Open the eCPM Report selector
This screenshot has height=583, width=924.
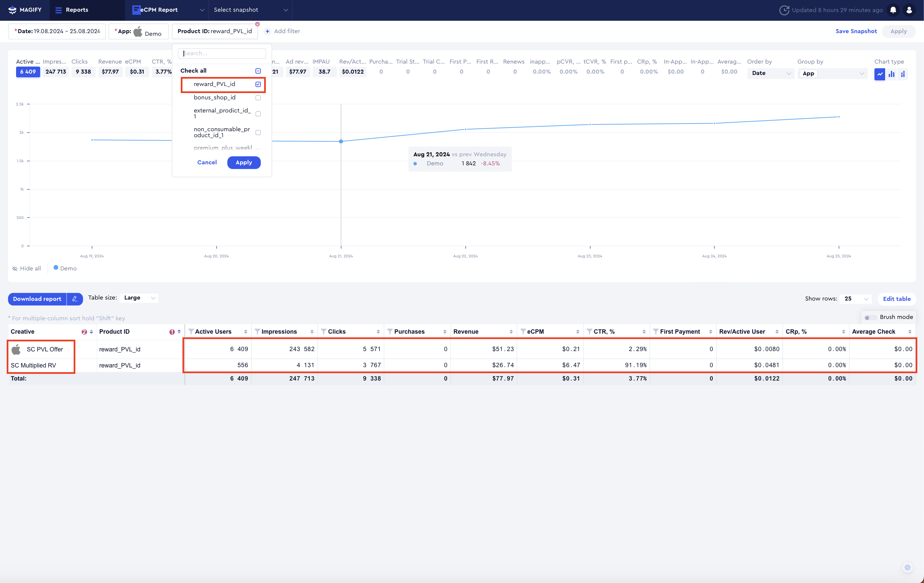click(167, 10)
